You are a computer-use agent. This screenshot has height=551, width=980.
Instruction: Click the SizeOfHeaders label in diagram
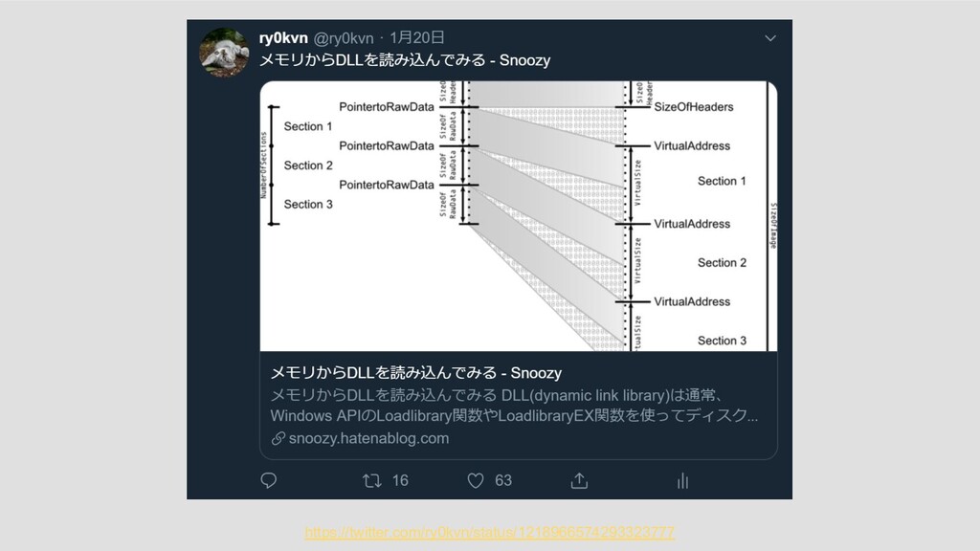pyautogui.click(x=694, y=107)
